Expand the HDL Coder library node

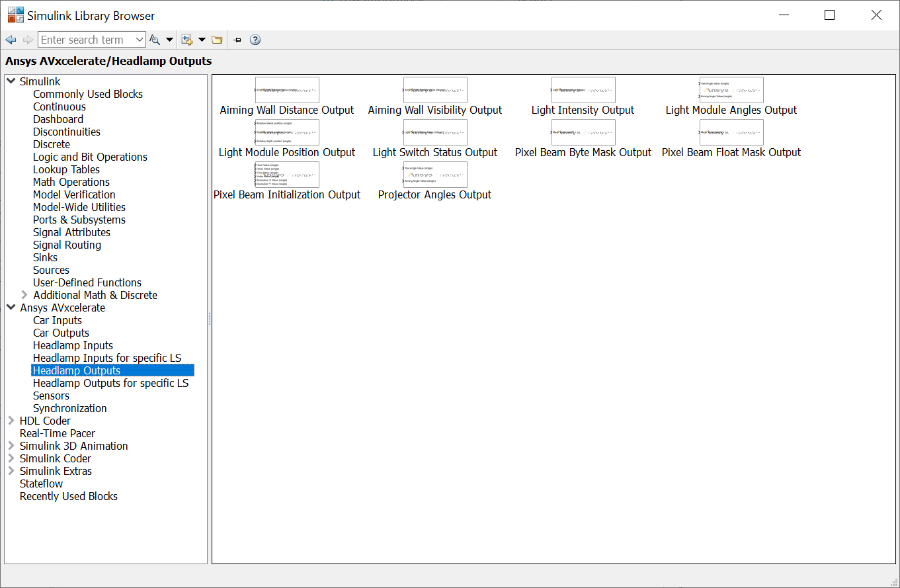[11, 421]
